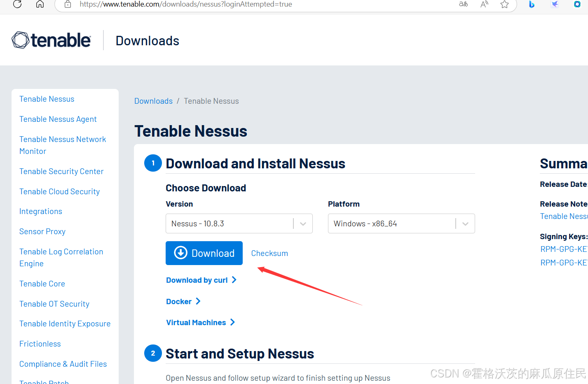Select Tenable Core in sidebar
The height and width of the screenshot is (384, 588).
tap(42, 284)
